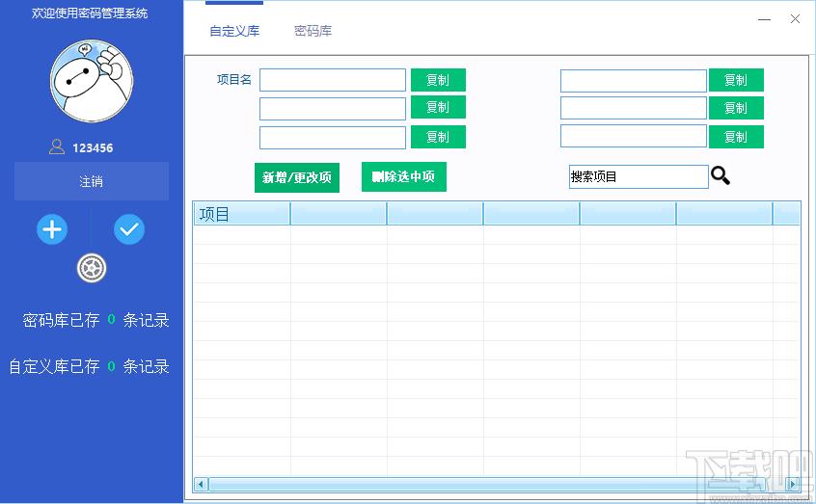
Task: Click the 项目 column header
Action: coord(242,214)
